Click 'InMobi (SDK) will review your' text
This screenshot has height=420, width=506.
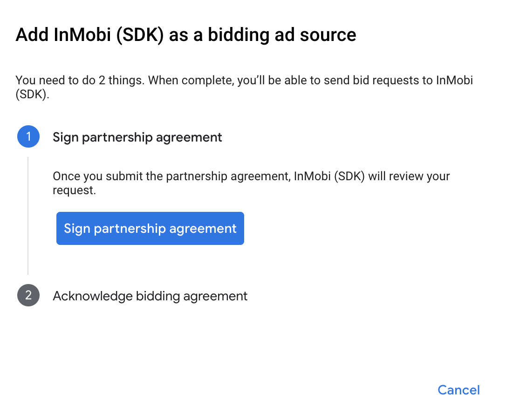(372, 176)
